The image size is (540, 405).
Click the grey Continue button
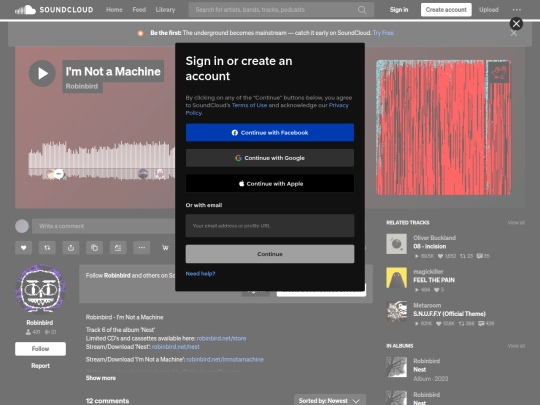(x=270, y=254)
